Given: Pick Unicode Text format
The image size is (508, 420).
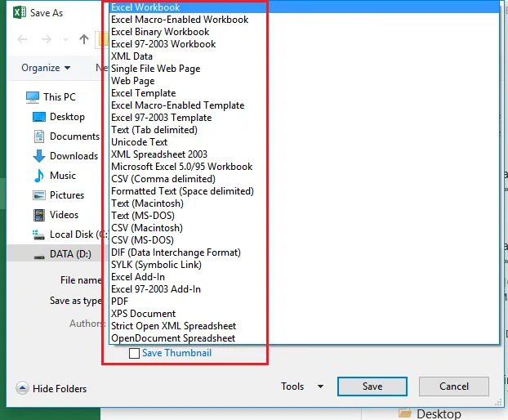Looking at the screenshot, I should 304,142.
